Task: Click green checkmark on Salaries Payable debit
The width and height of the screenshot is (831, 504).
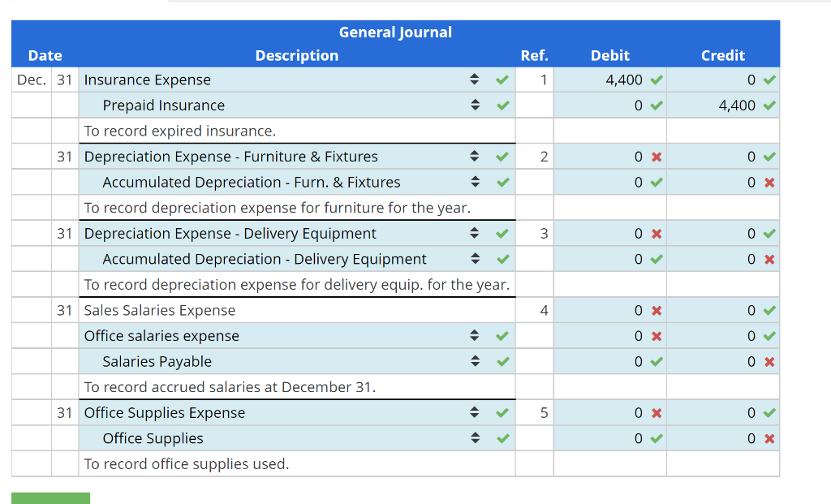Action: point(657,361)
